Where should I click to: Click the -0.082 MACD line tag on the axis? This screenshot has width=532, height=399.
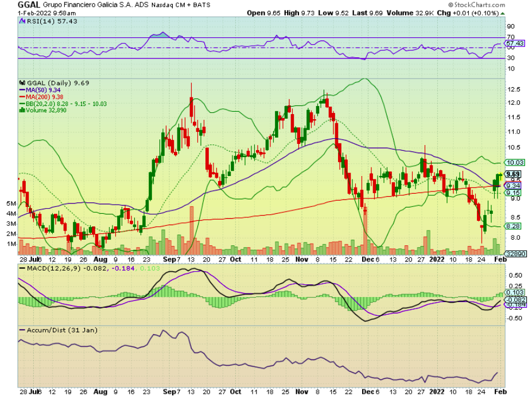[515, 299]
